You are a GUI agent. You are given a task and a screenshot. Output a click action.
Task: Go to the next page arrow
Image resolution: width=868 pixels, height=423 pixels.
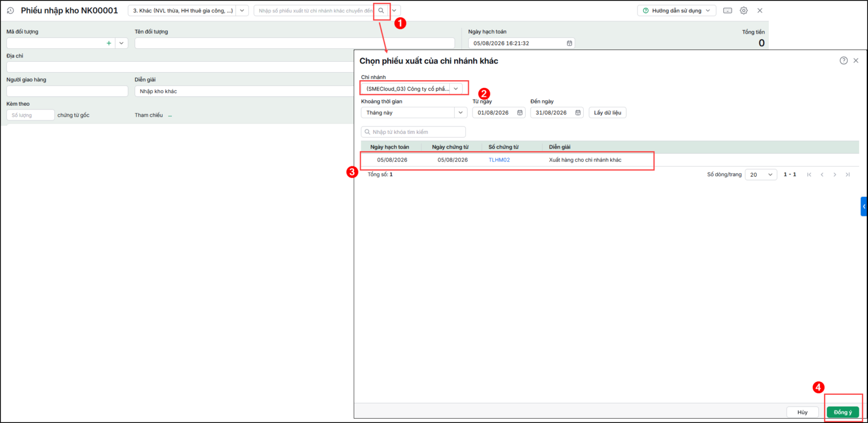[x=835, y=175]
